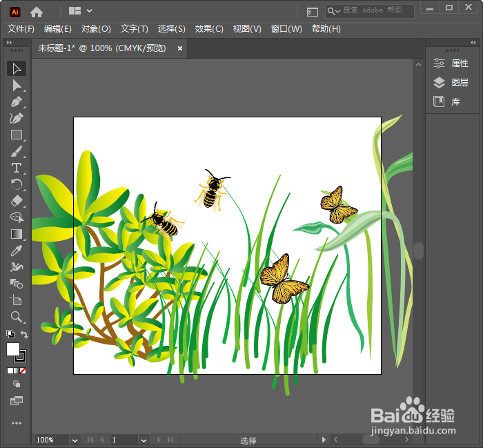This screenshot has height=448, width=483.
Task: Go to the first artboard
Action: 90,440
